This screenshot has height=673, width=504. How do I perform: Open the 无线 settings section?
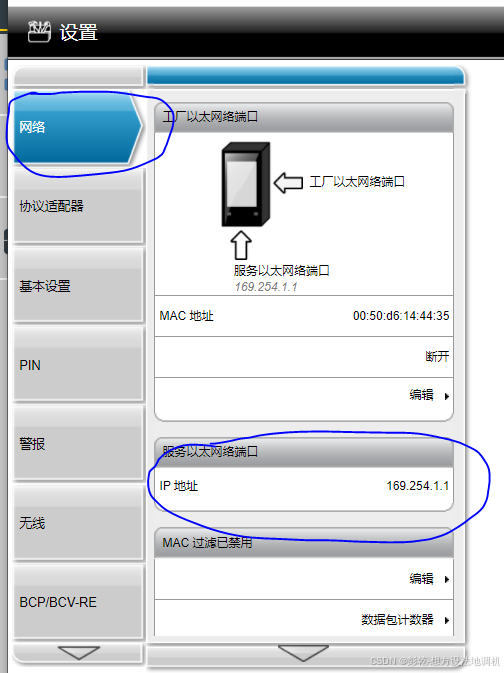pos(78,523)
